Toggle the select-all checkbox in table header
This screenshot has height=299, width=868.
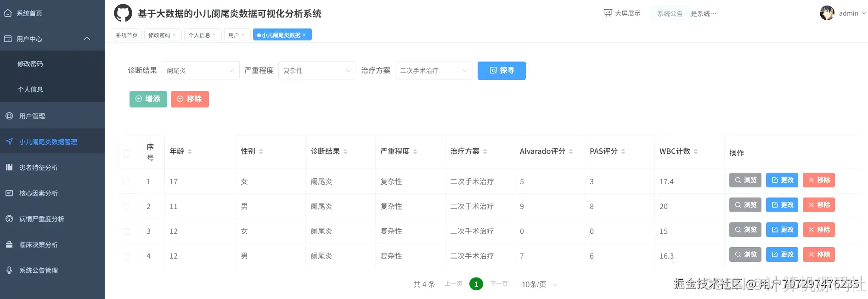point(127,153)
